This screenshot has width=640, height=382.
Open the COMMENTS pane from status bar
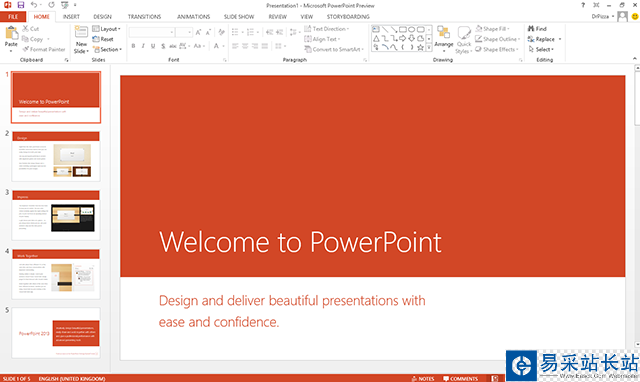coord(460,379)
